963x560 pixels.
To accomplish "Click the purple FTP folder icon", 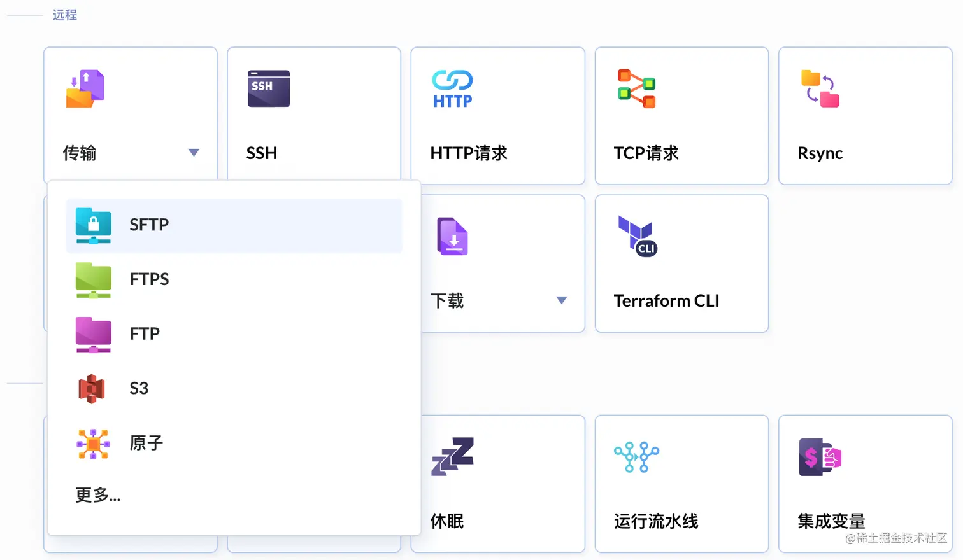I will 94,335.
